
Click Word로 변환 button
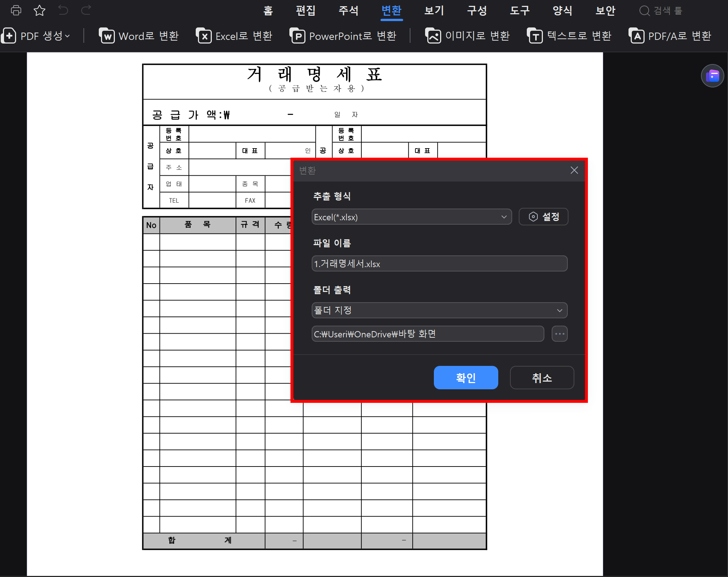(139, 36)
